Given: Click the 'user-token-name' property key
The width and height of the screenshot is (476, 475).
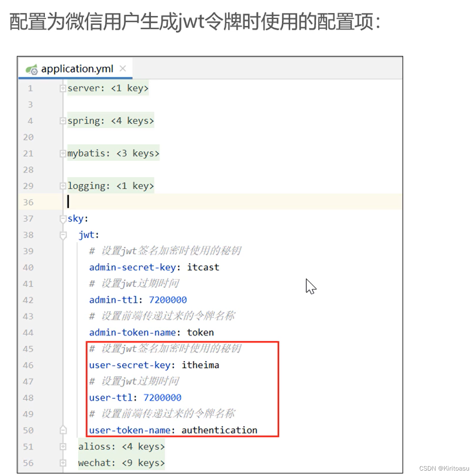Looking at the screenshot, I should click(130, 430).
